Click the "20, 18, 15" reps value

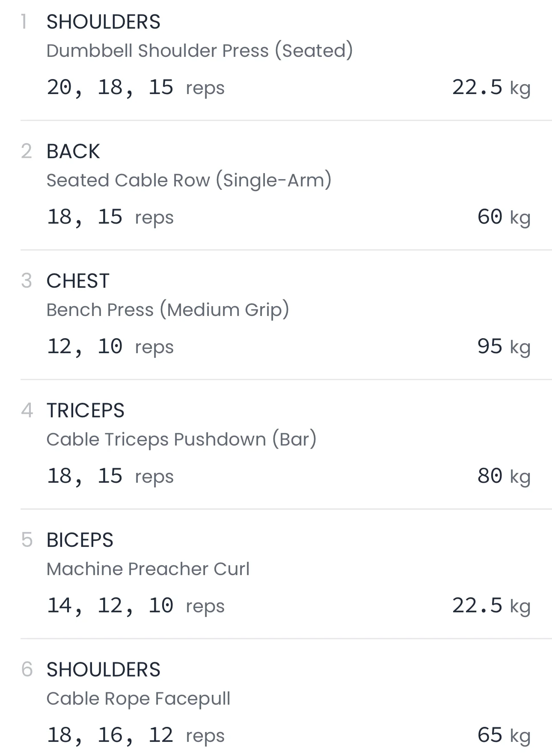click(110, 88)
